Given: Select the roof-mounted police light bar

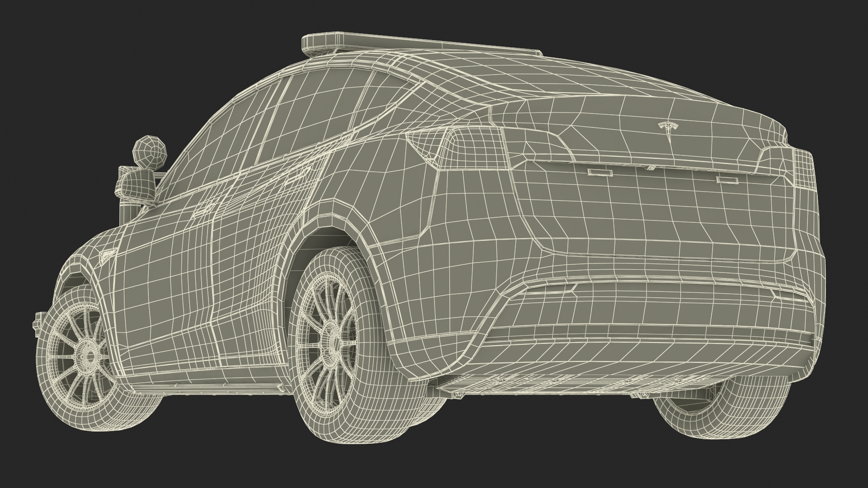Looking at the screenshot, I should tap(422, 44).
